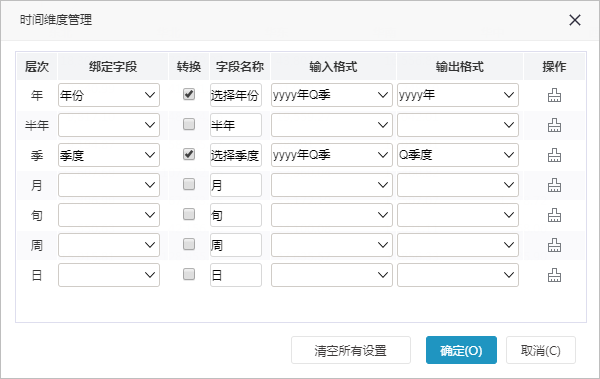
Task: Open 输出格式 dropdown in 半年 row
Action: [458, 125]
